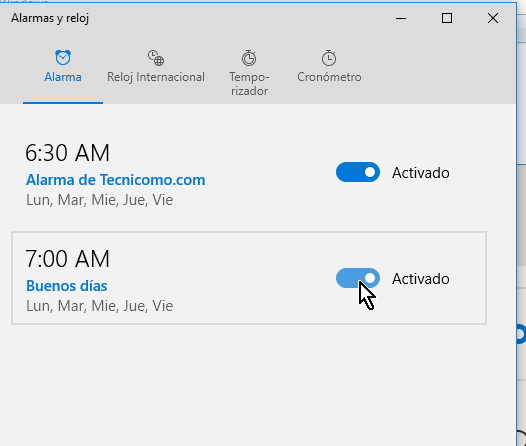The width and height of the screenshot is (526, 446).
Task: Click the Activado label of 7:00 alarm
Action: (x=421, y=279)
